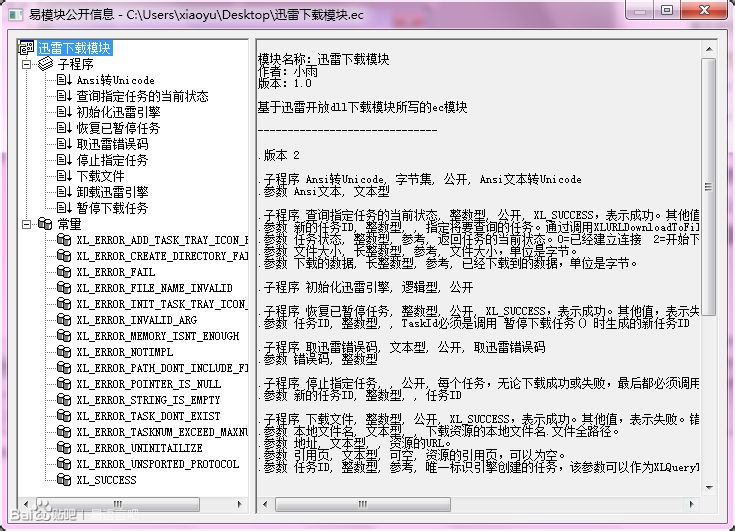Click the constant icon beside XL_ERROR_UNINITAILIZE
The height and width of the screenshot is (531, 735).
pyautogui.click(x=64, y=448)
